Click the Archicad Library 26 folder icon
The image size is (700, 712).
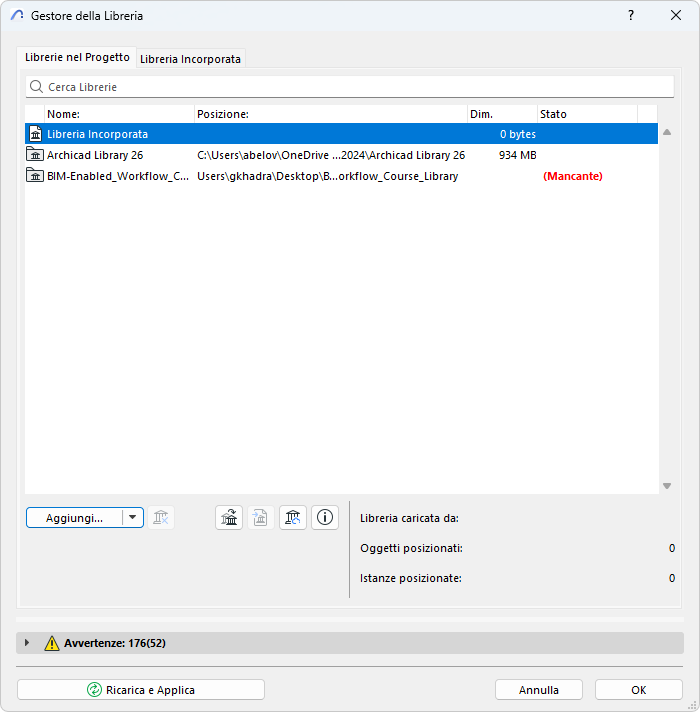tap(35, 154)
